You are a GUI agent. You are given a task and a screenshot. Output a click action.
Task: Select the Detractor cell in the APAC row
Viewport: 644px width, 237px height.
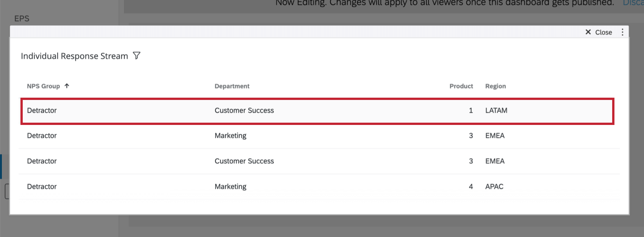42,187
